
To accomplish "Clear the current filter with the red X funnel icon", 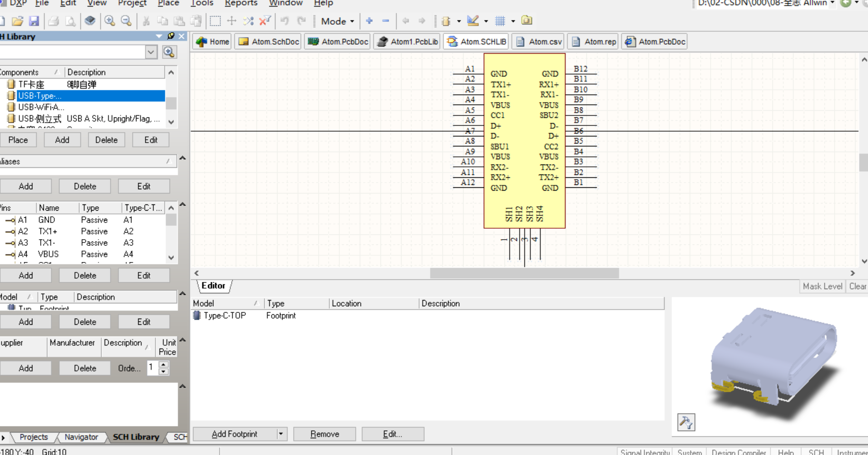I will coord(265,21).
